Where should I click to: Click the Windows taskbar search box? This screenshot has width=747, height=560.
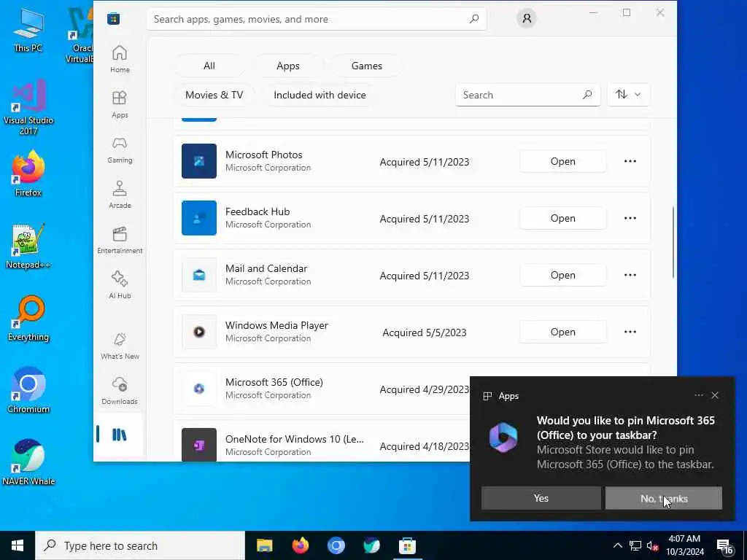140,545
